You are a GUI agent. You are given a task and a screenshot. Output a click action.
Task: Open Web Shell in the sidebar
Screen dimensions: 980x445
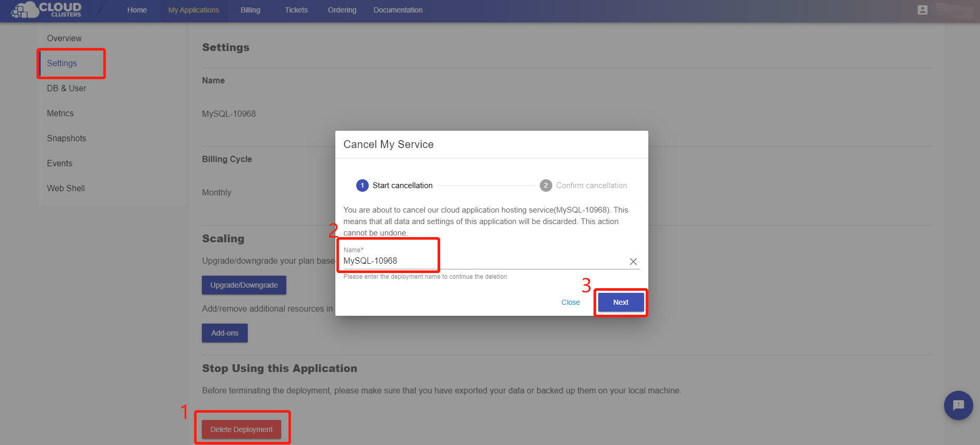[x=66, y=188]
